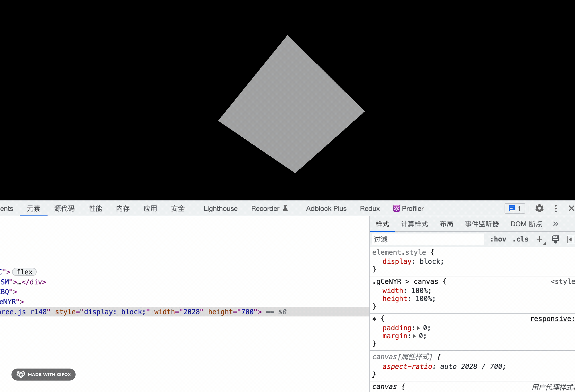Click the Made with Gifox badge
Image resolution: width=575 pixels, height=392 pixels.
pyautogui.click(x=43, y=374)
